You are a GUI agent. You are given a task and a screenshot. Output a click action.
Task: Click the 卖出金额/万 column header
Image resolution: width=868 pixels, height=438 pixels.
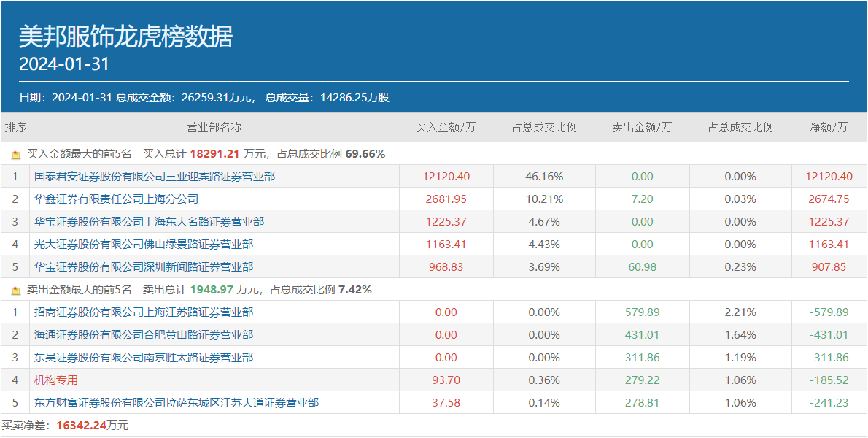(642, 128)
